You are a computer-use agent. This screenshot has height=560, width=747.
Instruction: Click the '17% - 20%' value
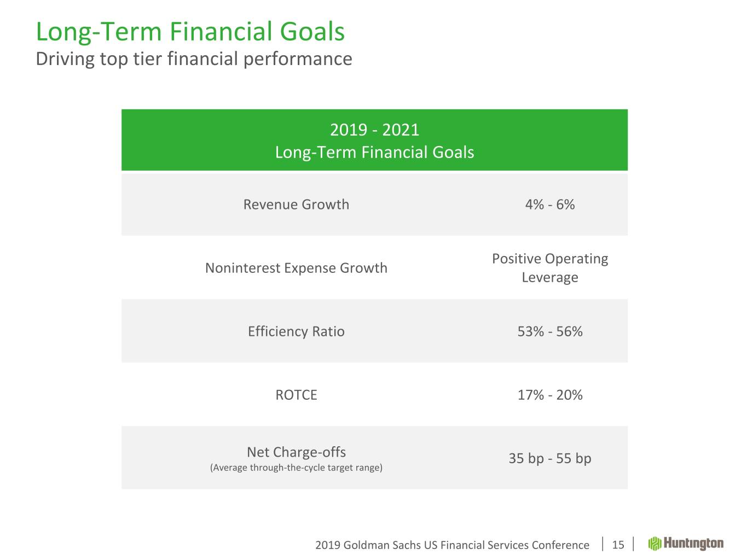point(550,395)
